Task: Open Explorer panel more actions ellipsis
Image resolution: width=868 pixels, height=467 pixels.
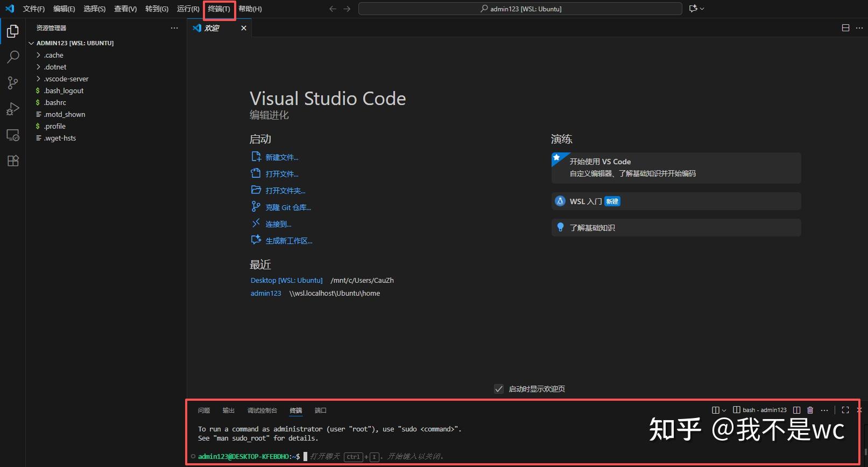Action: [174, 28]
